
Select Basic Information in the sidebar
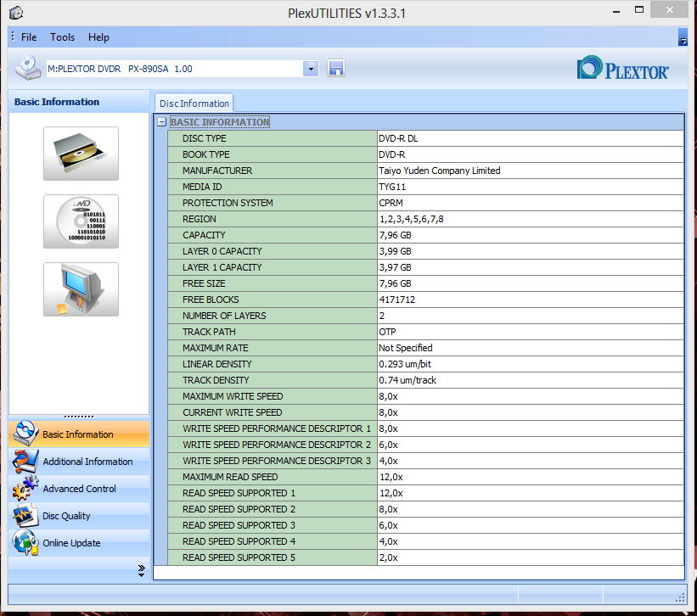pos(79,434)
